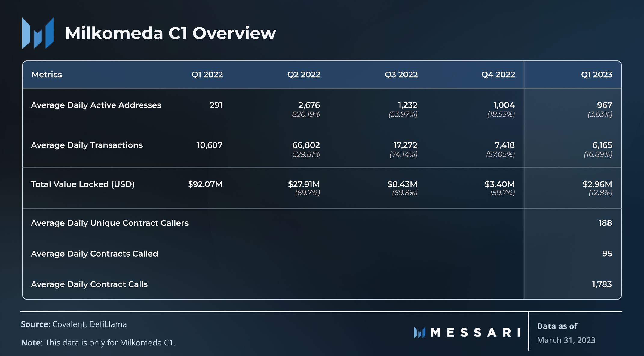Click Average Daily Transactions row label
644x356 pixels.
tap(87, 145)
